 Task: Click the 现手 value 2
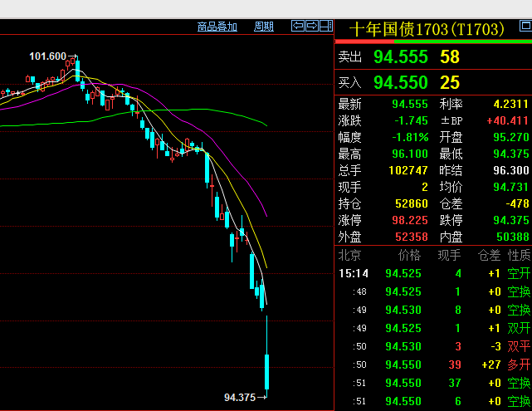425,187
